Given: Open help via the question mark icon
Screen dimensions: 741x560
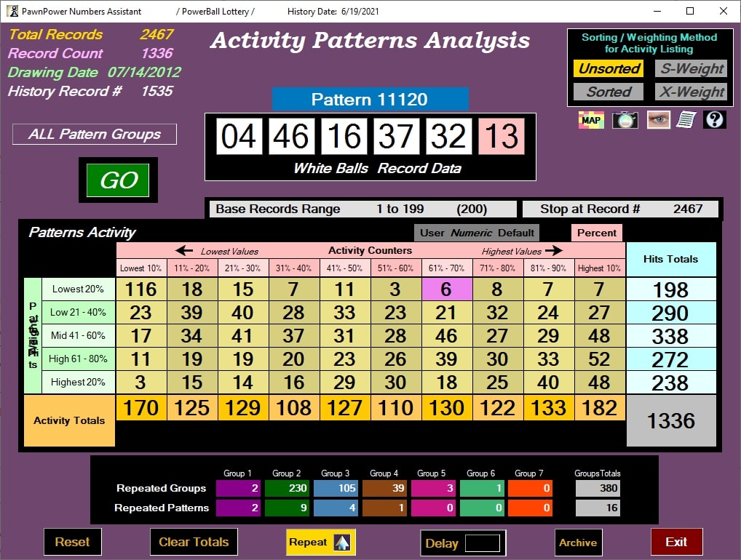Looking at the screenshot, I should [715, 120].
